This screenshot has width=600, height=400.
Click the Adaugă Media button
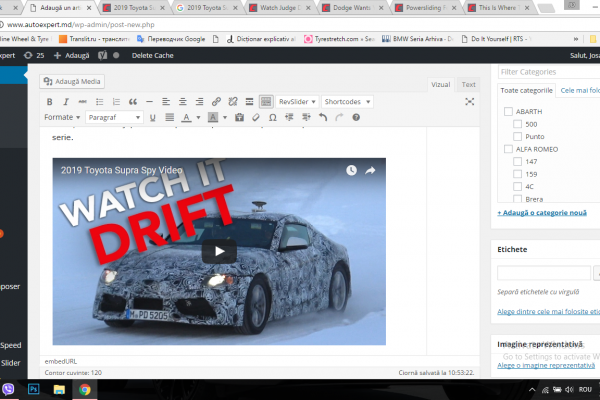click(x=72, y=82)
